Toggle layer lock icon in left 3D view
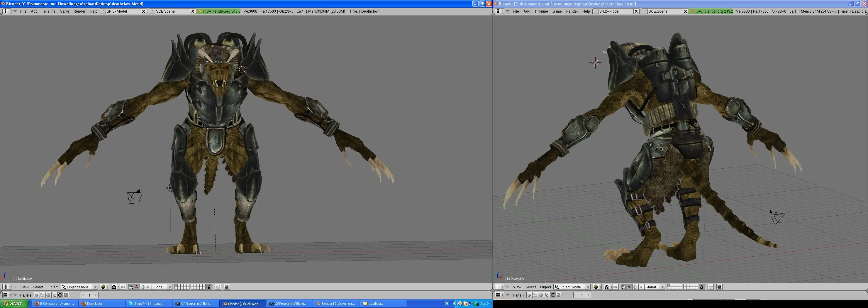 click(209, 287)
